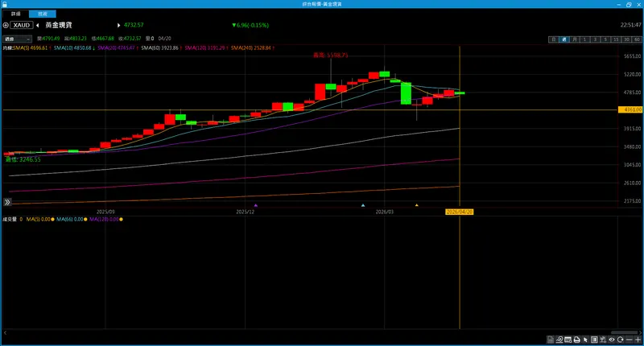This screenshot has height=346, width=644.
Task: Select the 30-minute timeframe button
Action: [x=626, y=39]
